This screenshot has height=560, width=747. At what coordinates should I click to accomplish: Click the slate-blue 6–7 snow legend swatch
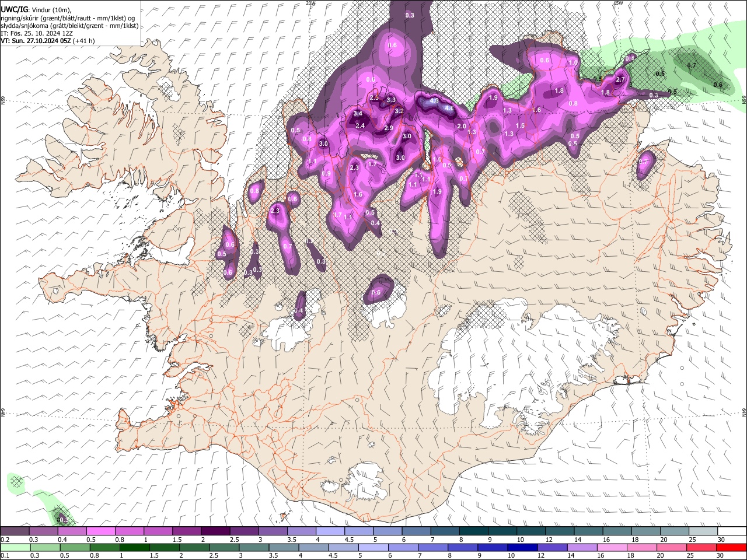pyautogui.click(x=417, y=531)
